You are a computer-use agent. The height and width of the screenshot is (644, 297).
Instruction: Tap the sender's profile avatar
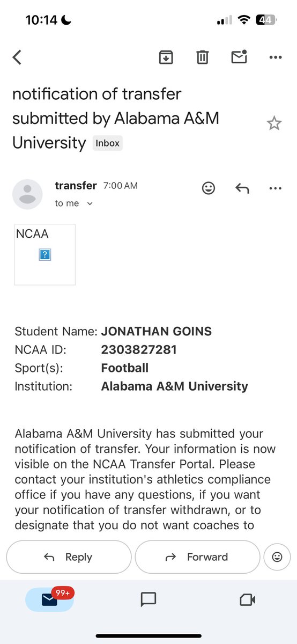[27, 194]
